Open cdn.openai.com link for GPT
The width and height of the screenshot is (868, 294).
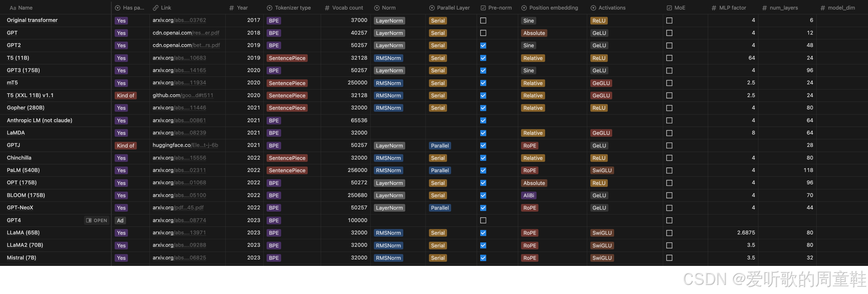186,33
